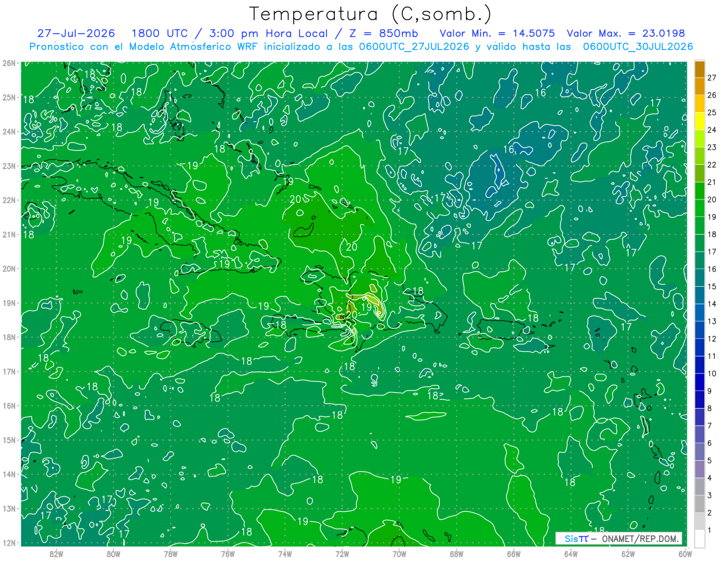Click the 78W longitude axis label
Screen dimensions: 728x562
170,553
